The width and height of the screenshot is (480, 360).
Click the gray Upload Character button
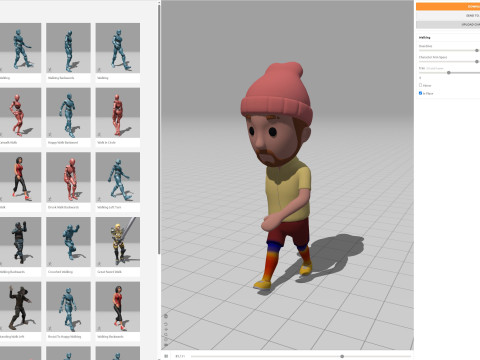[x=448, y=25]
